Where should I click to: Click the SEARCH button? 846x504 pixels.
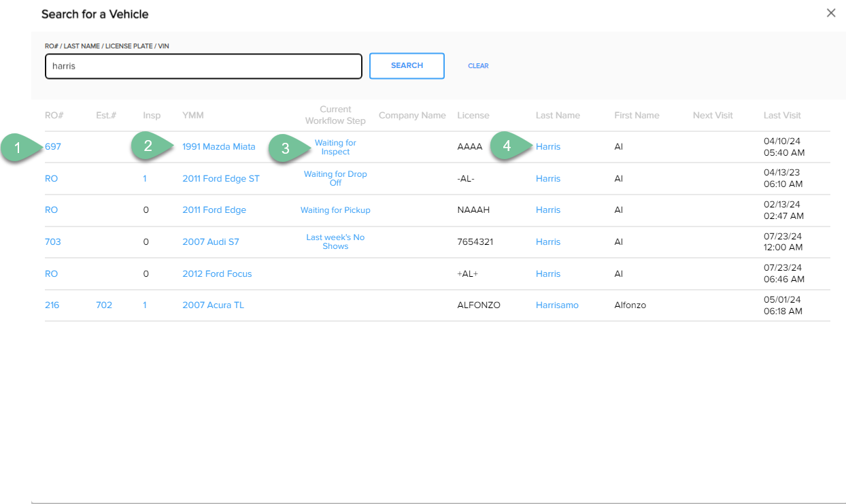tap(407, 66)
